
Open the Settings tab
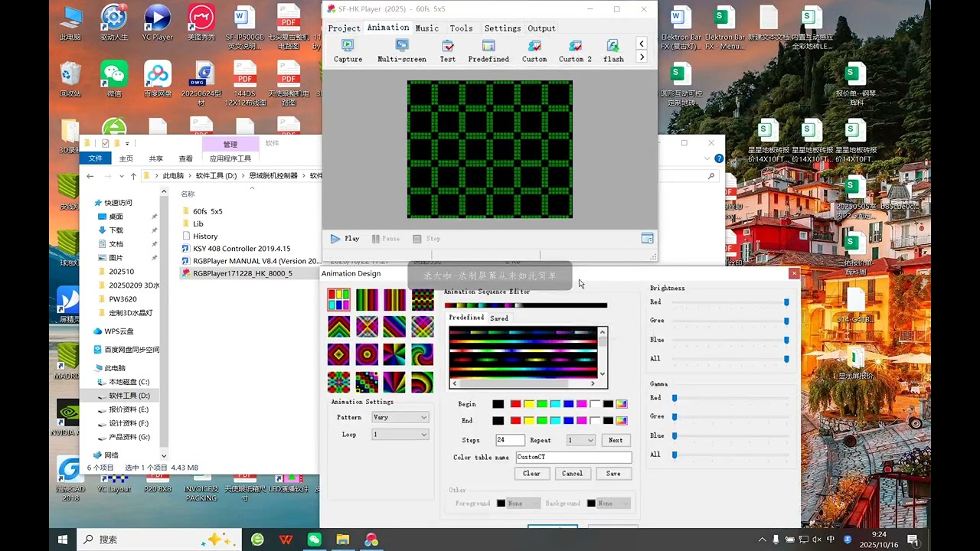pyautogui.click(x=502, y=28)
